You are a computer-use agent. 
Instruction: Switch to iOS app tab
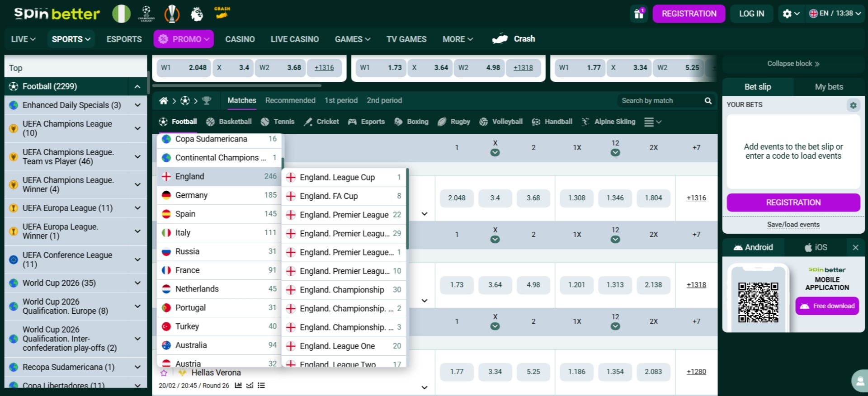click(x=816, y=247)
